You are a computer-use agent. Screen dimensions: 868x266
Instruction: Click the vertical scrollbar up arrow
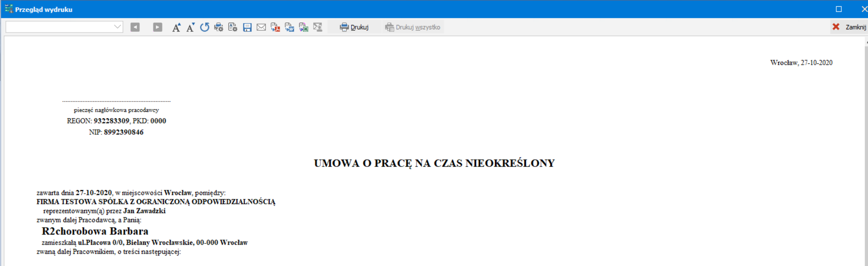point(866,42)
